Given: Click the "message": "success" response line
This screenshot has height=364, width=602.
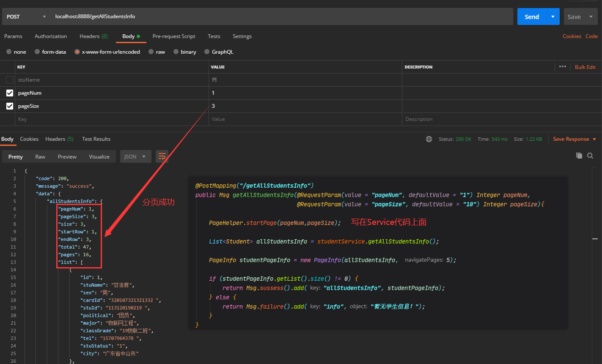Looking at the screenshot, I should point(65,186).
